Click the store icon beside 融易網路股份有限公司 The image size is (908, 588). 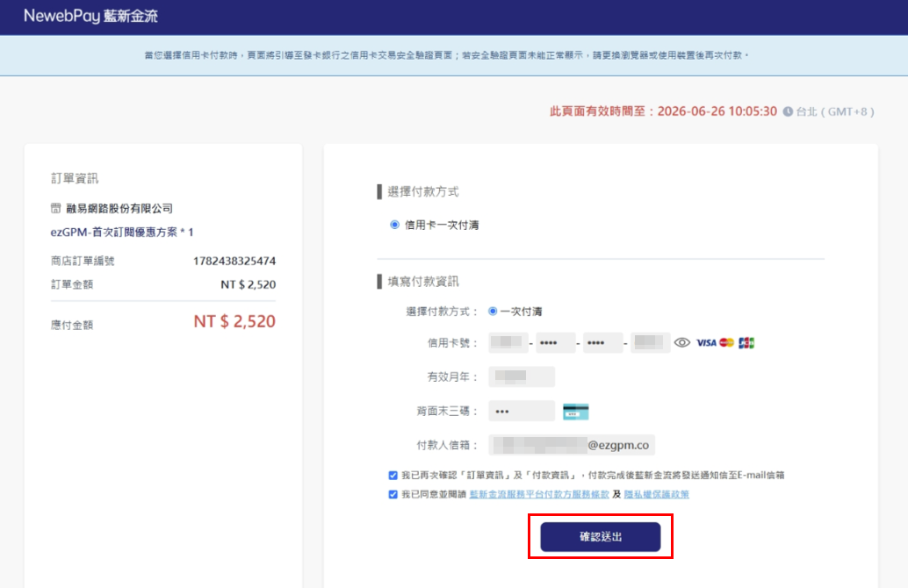(55, 208)
